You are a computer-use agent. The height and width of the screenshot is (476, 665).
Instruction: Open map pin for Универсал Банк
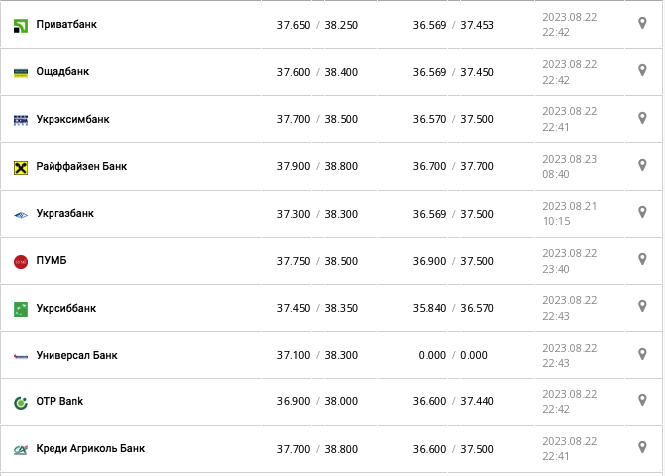tap(642, 354)
